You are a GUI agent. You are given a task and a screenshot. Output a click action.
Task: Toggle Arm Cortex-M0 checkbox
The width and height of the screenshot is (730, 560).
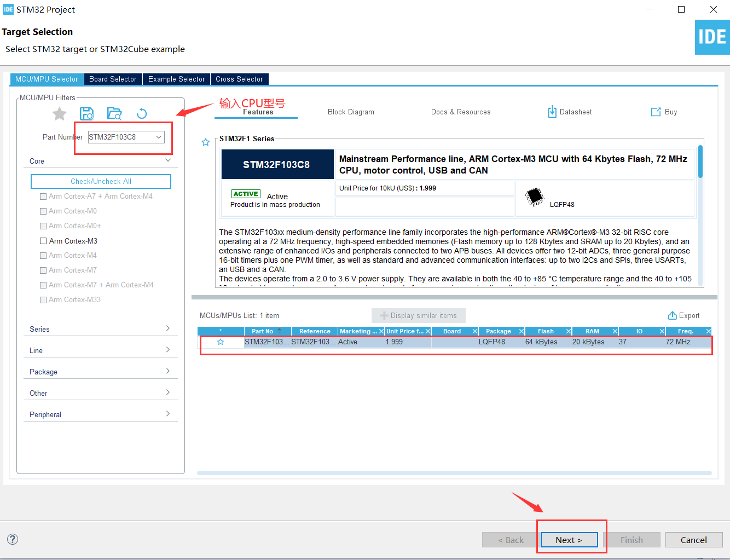coord(43,211)
